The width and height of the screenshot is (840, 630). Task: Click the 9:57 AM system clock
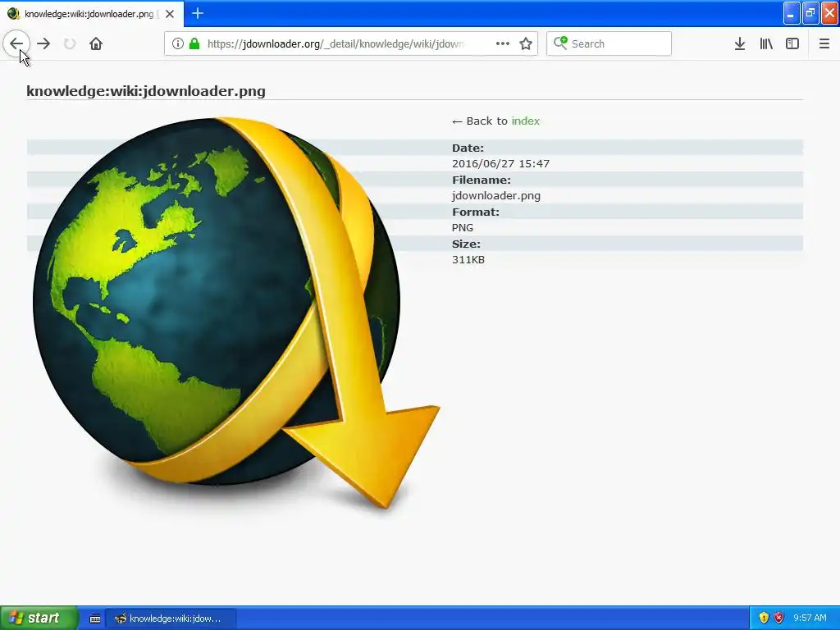(810, 619)
